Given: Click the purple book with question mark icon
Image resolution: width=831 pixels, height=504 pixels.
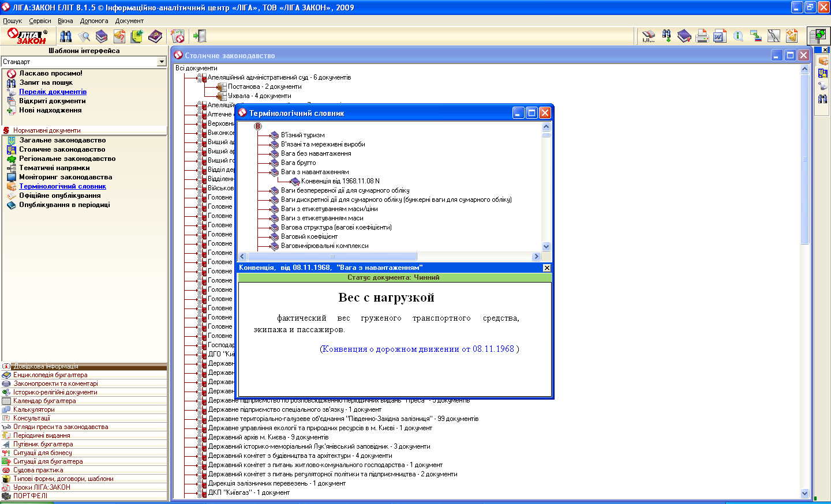Looking at the screenshot, I should 155,36.
